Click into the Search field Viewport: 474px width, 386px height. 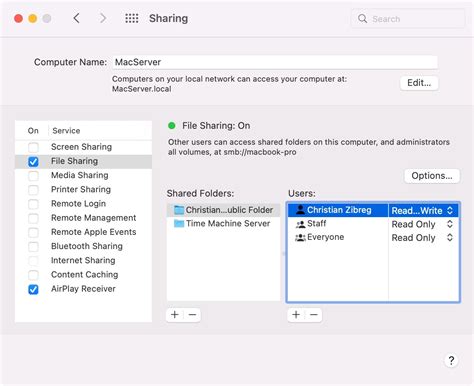[407, 19]
